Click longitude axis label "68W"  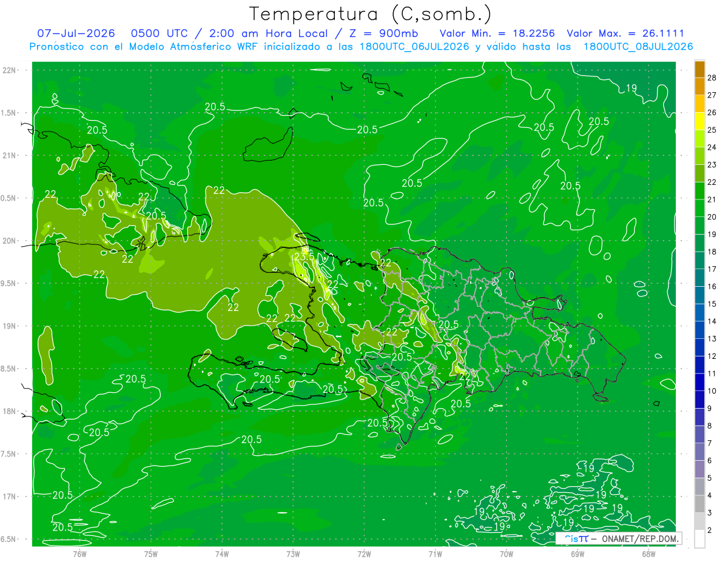pyautogui.click(x=649, y=554)
